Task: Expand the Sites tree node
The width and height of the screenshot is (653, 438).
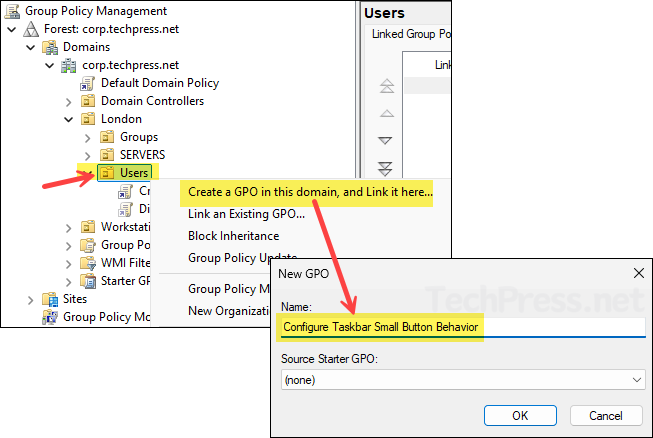Action: tap(31, 299)
